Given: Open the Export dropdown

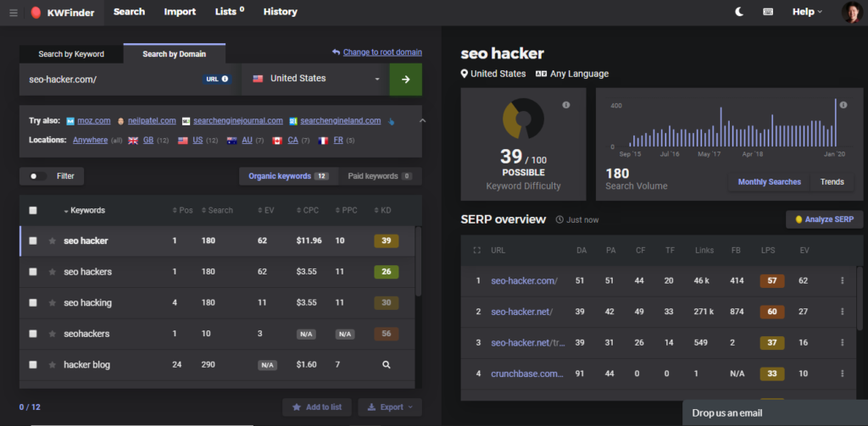Looking at the screenshot, I should point(390,407).
